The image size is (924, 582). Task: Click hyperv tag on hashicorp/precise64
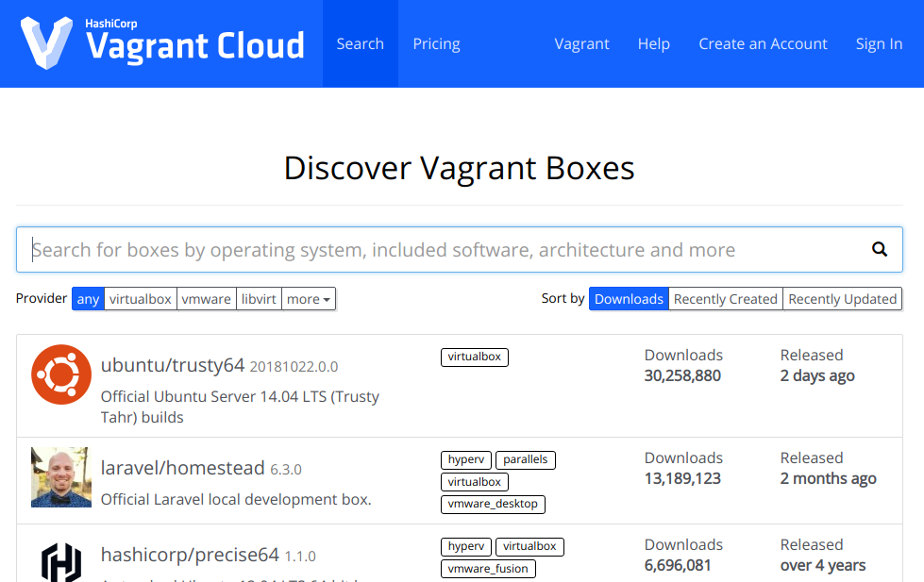(x=466, y=547)
